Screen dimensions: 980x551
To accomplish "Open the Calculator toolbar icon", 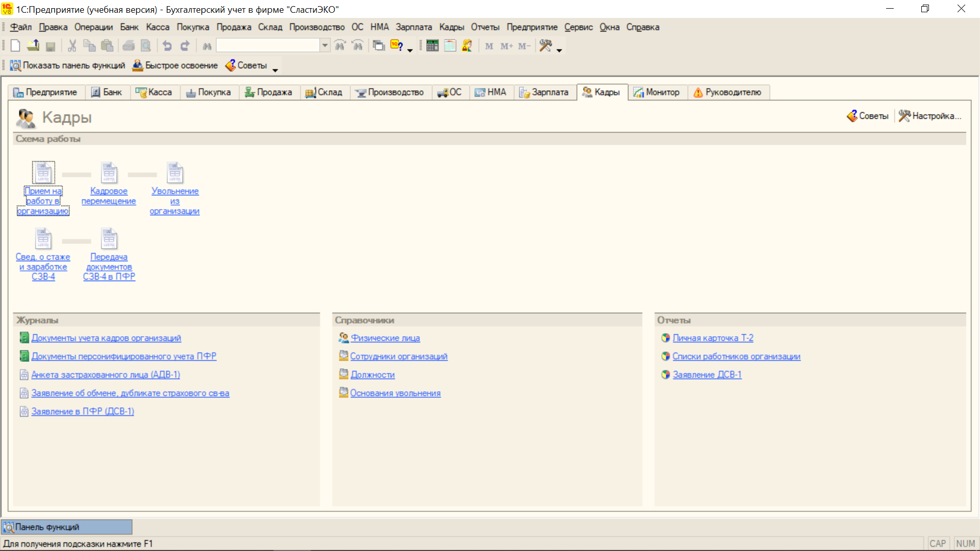I will pyautogui.click(x=432, y=46).
